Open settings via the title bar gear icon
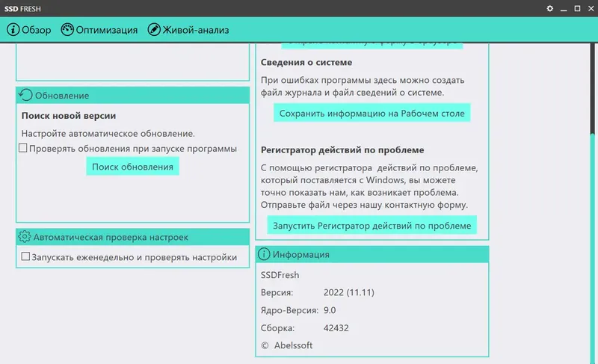The width and height of the screenshot is (598, 364). point(549,8)
